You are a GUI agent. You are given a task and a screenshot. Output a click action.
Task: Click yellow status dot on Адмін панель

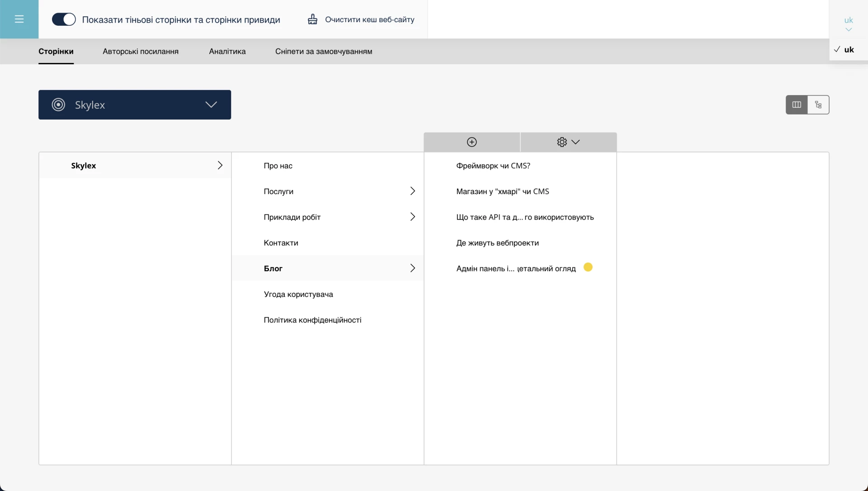(588, 267)
